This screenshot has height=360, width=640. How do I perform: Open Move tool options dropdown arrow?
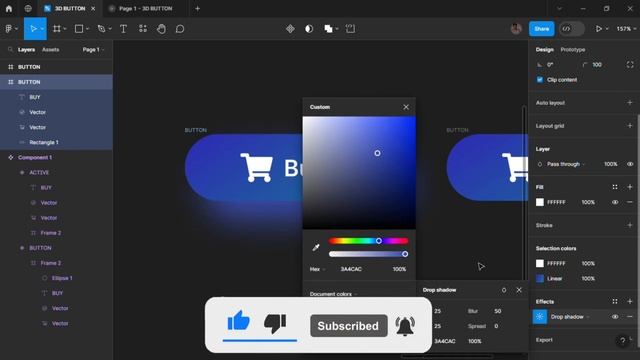(x=42, y=29)
